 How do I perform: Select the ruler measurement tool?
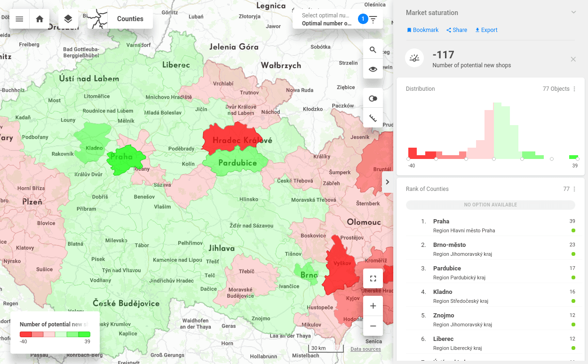(373, 118)
